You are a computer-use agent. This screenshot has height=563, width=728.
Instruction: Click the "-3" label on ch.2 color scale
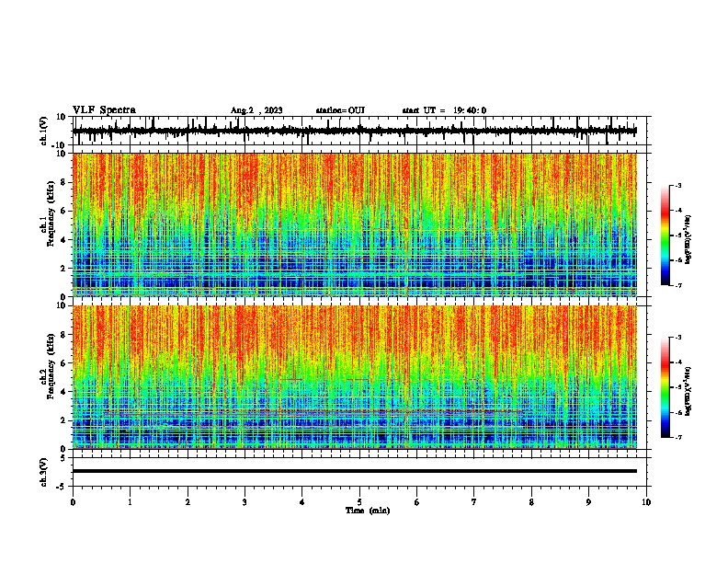pyautogui.click(x=677, y=338)
